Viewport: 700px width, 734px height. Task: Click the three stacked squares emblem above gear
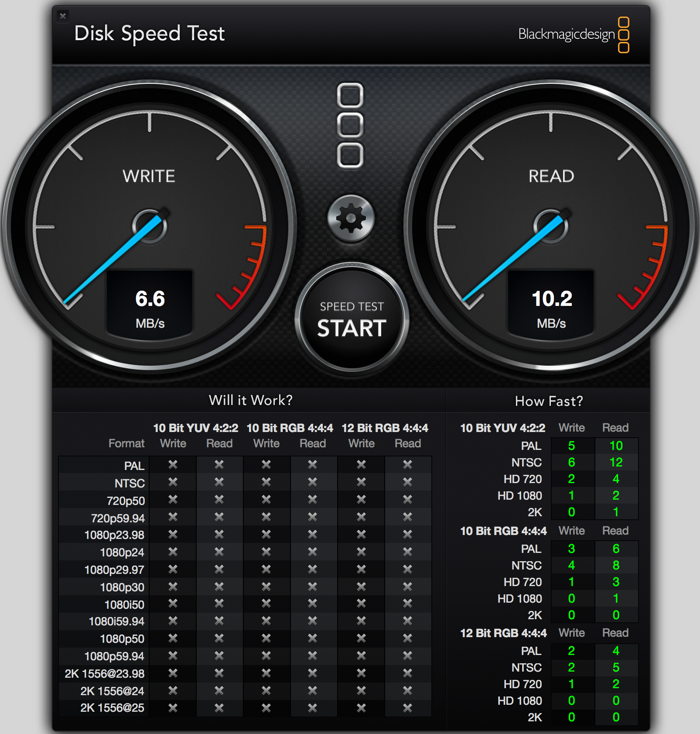point(350,125)
